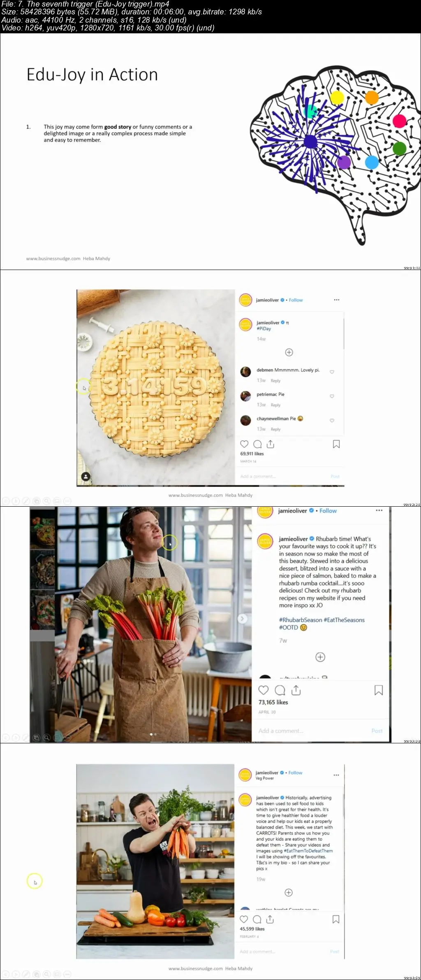Load more comments under the Rhubarb caption

click(x=320, y=657)
